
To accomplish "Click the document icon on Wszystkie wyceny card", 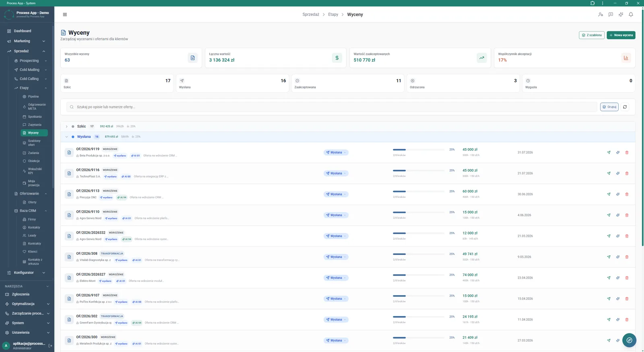I will (x=192, y=58).
